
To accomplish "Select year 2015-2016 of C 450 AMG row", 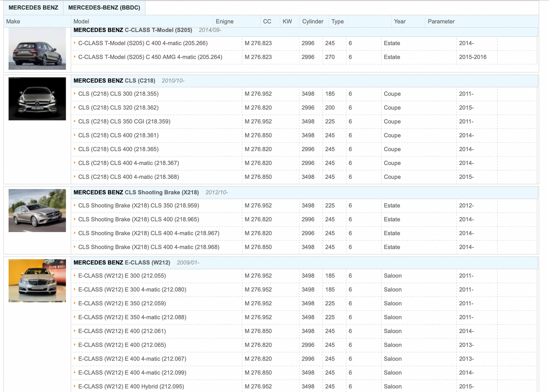I will coord(473,57).
